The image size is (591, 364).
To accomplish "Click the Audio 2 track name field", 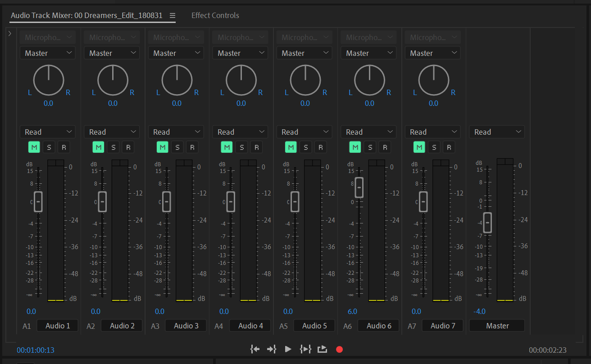I will point(122,326).
